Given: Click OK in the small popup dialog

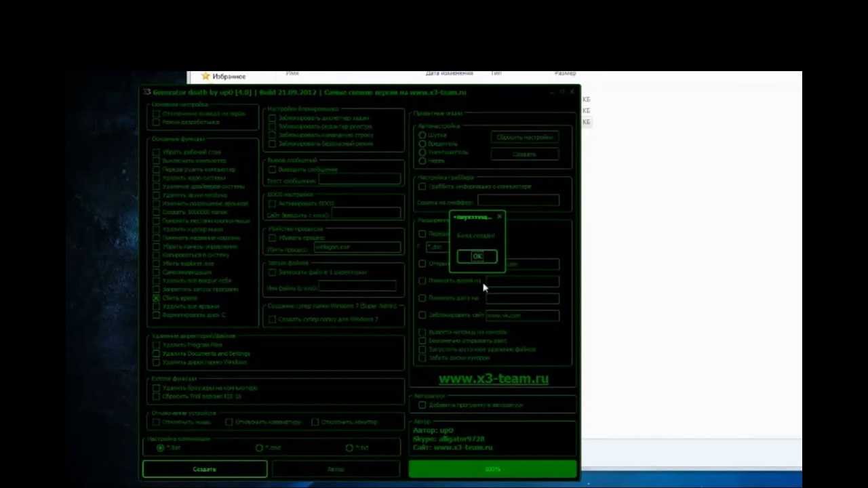Looking at the screenshot, I should point(477,256).
